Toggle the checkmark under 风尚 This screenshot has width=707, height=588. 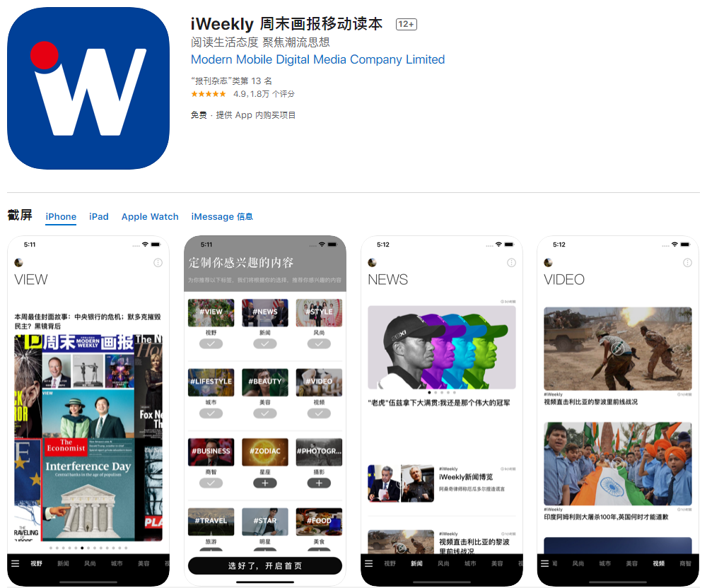(x=319, y=343)
